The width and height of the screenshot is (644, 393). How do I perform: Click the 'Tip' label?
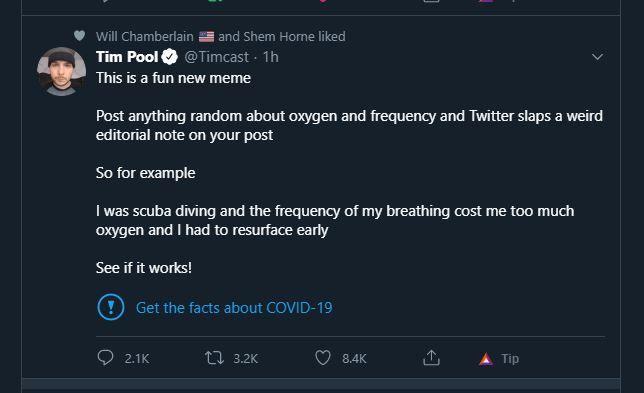click(510, 359)
